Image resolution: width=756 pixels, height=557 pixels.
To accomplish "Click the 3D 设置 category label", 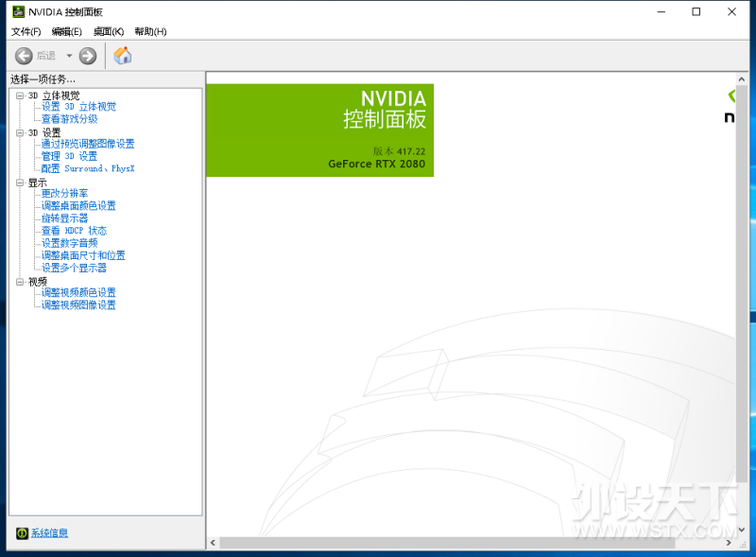I will [44, 132].
